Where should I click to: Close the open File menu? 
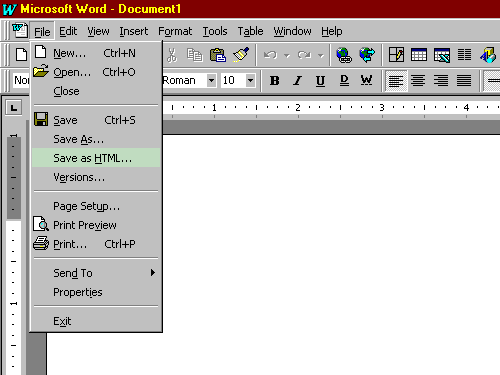[42, 31]
